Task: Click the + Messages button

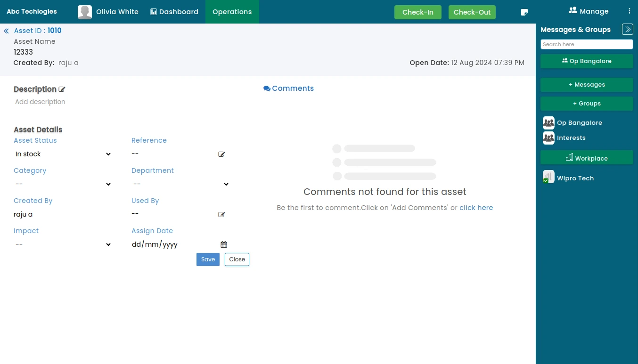Action: 587,85
